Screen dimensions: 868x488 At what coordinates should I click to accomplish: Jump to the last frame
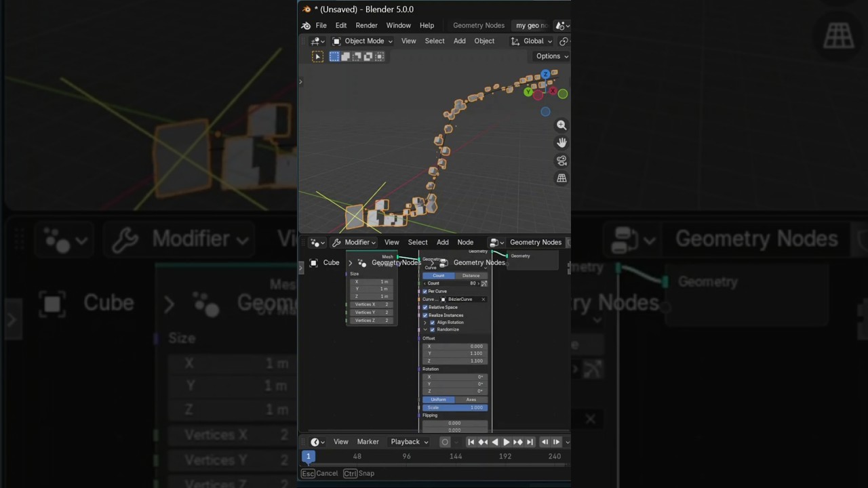tap(529, 442)
